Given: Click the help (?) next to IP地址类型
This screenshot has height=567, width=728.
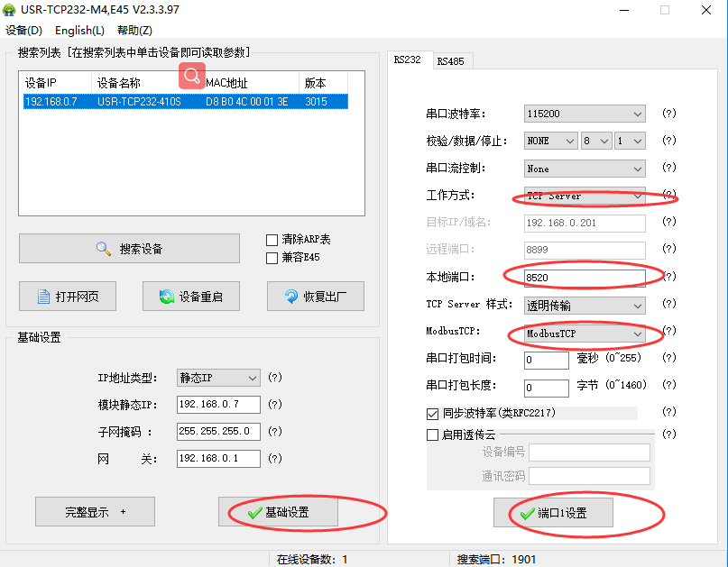Looking at the screenshot, I should point(275,378).
